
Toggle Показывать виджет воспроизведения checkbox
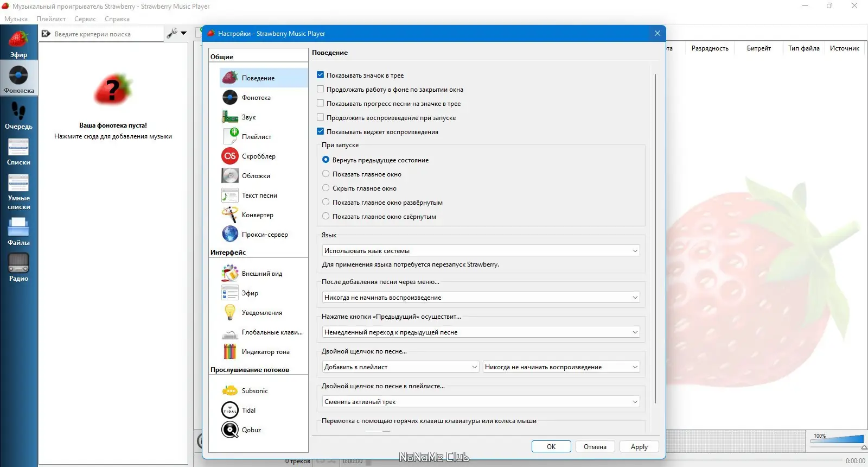click(320, 131)
